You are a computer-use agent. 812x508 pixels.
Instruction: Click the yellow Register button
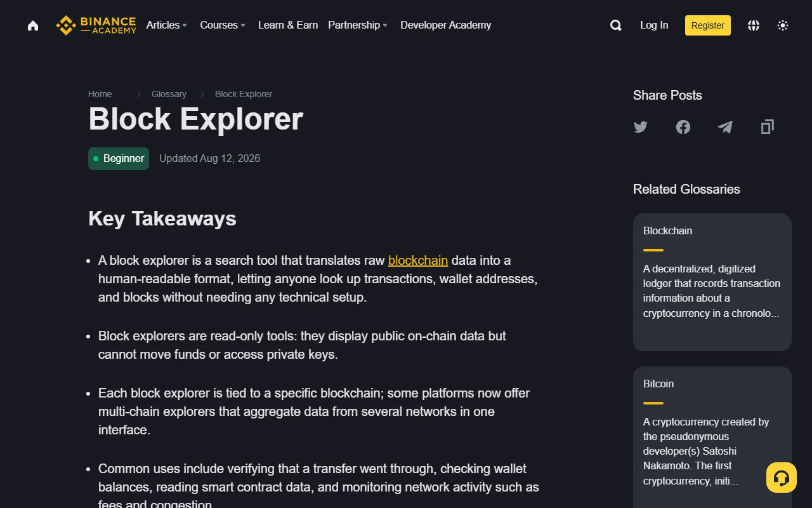pyautogui.click(x=708, y=25)
